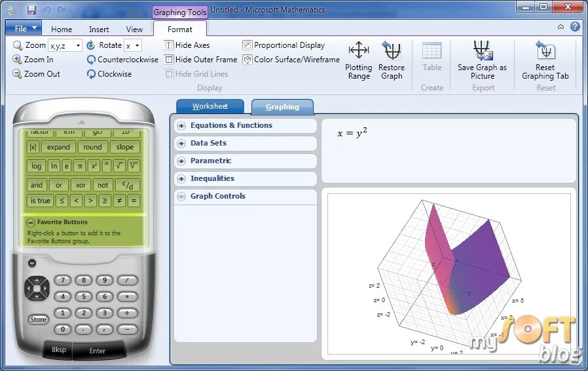This screenshot has width=588, height=371.
Task: Rotate graph Counterclockwise
Action: (122, 60)
